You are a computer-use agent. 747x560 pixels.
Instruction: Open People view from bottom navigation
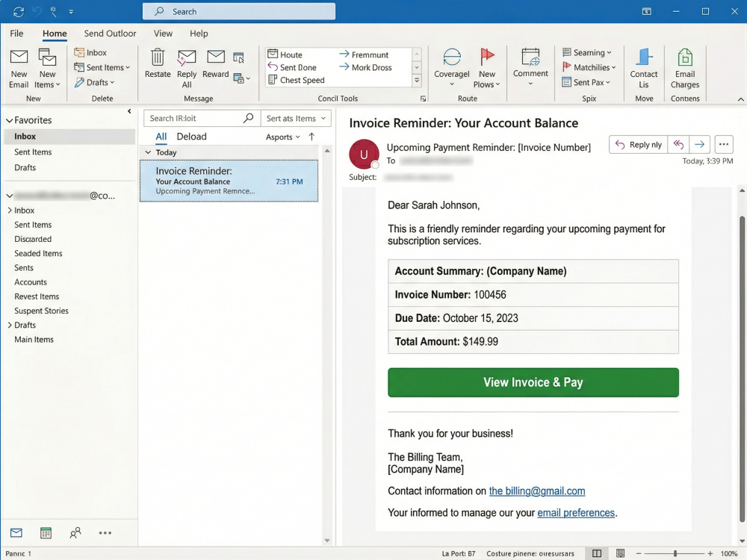tap(75, 533)
